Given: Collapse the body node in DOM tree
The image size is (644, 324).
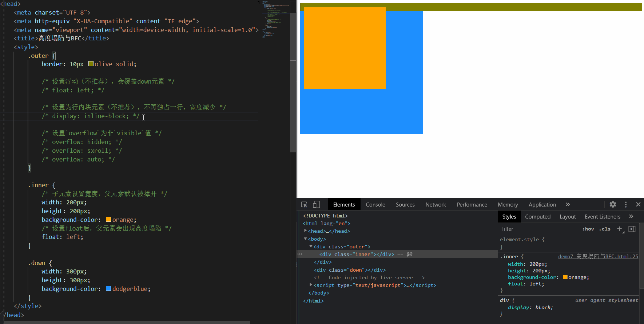Looking at the screenshot, I should tap(306, 239).
